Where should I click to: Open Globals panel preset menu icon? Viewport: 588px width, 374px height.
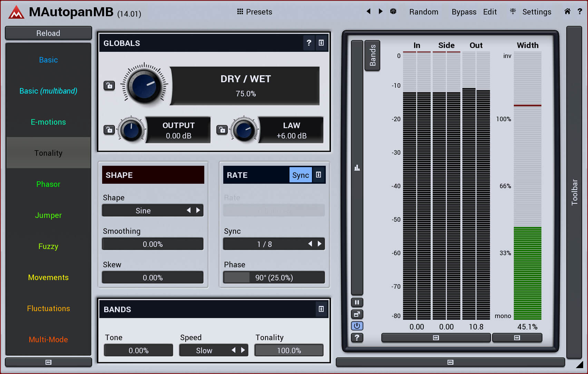321,43
